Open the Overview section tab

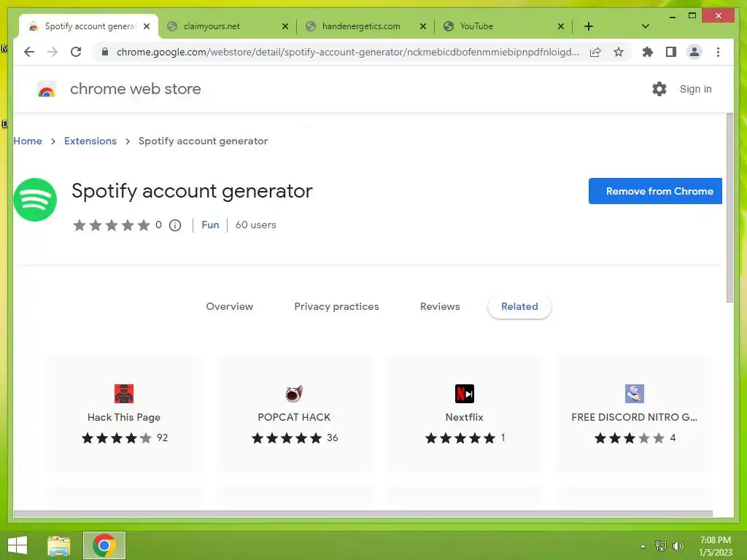(230, 307)
